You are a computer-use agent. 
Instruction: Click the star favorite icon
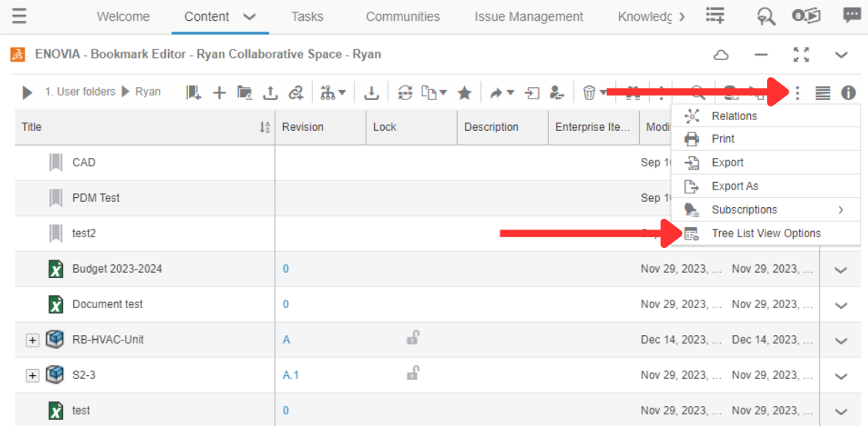point(464,92)
